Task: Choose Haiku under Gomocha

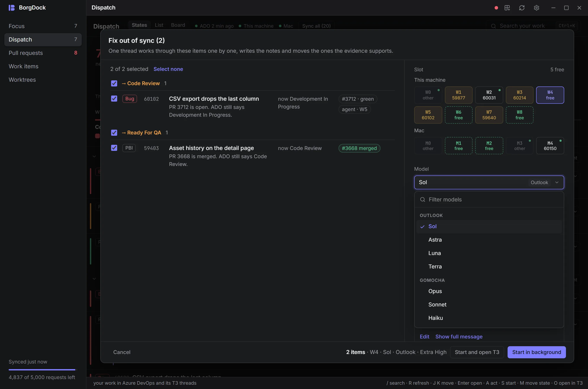Action: coord(489,318)
